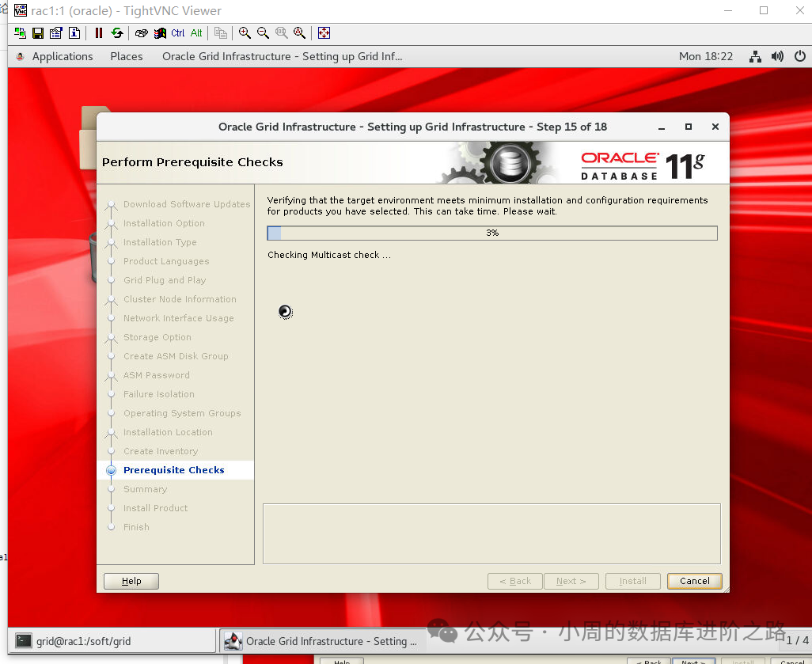Select the Installation Option step
The width and height of the screenshot is (812, 664).
click(x=164, y=223)
